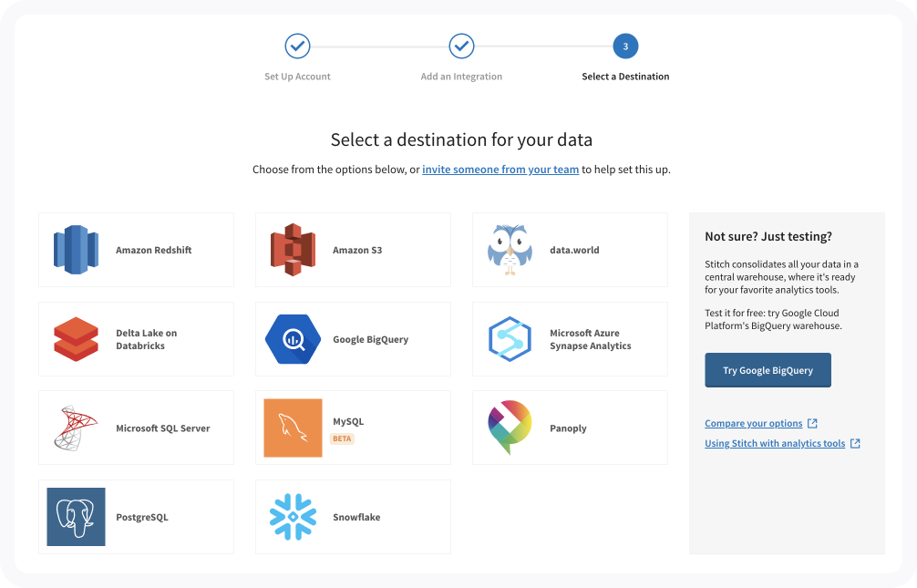Click the Set Up Account step label
Image resolution: width=917 pixels, height=588 pixels.
298,77
